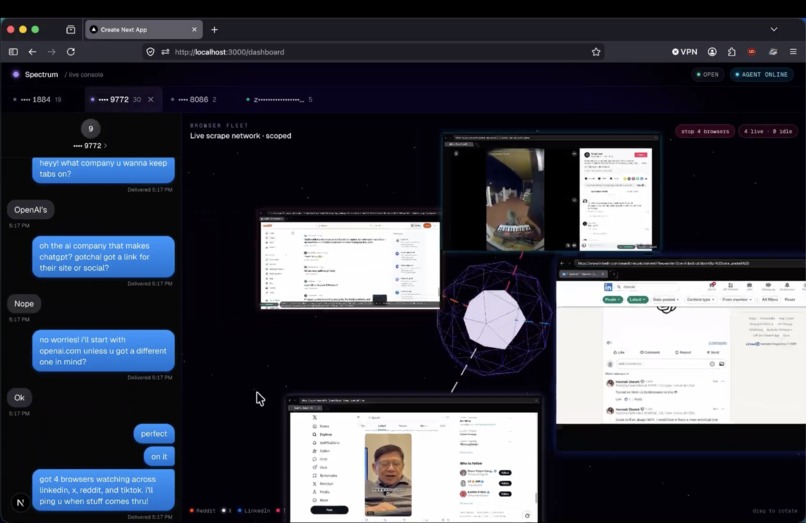Select the Create Next App browser tab

click(x=144, y=30)
